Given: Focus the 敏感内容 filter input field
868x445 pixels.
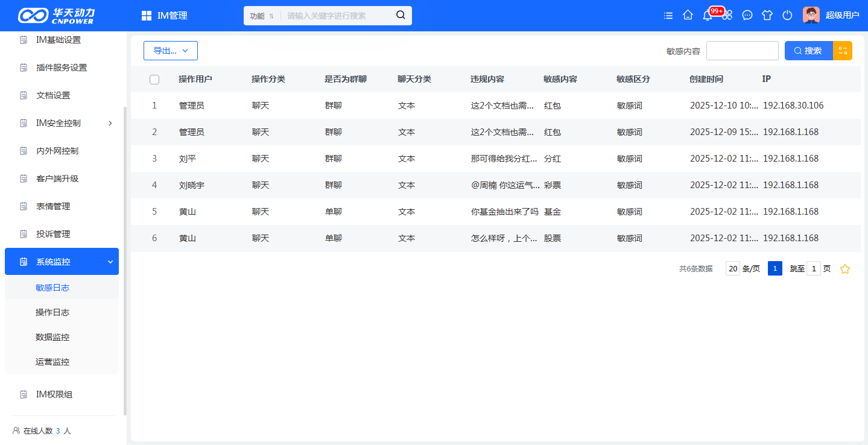Looking at the screenshot, I should click(743, 51).
